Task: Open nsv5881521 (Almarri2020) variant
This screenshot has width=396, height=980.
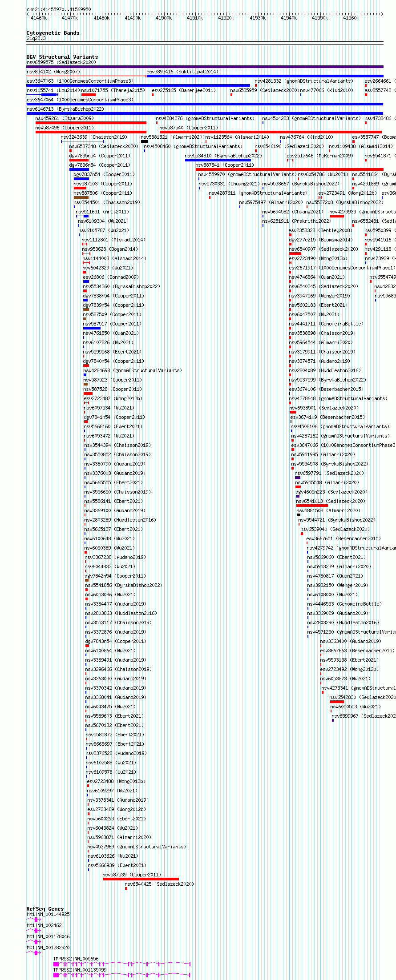Action: [173, 137]
